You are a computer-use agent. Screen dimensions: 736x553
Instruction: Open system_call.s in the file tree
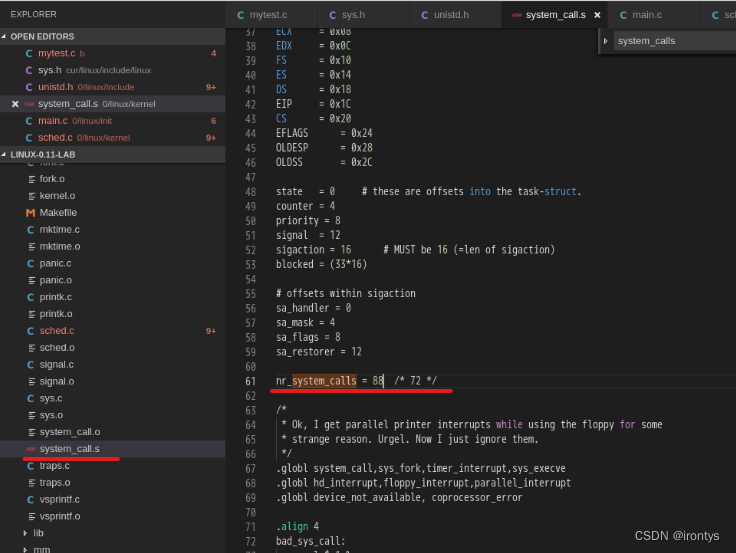tap(113, 449)
